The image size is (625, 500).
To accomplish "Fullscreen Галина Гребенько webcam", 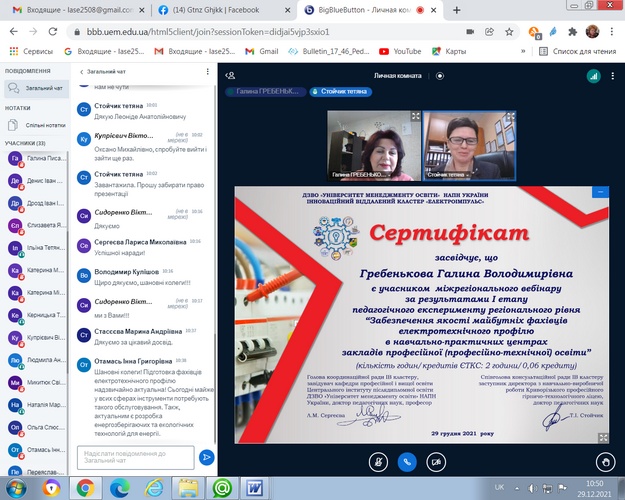I will pos(415,116).
